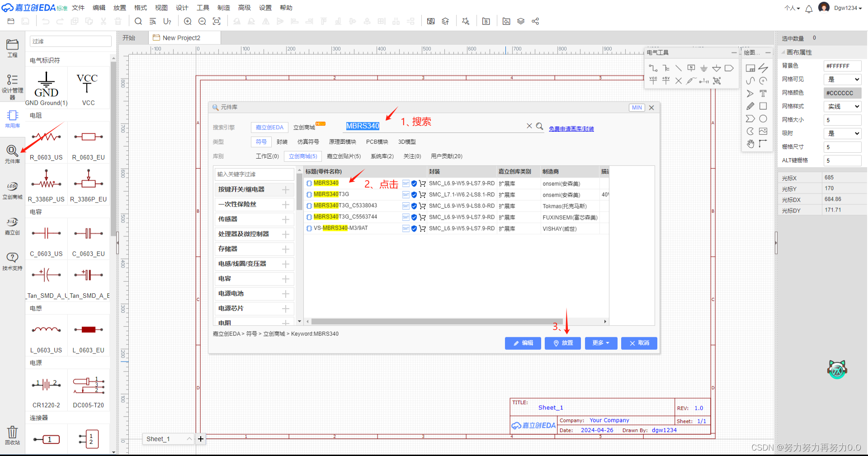Select the No Connect flag tool

679,81
